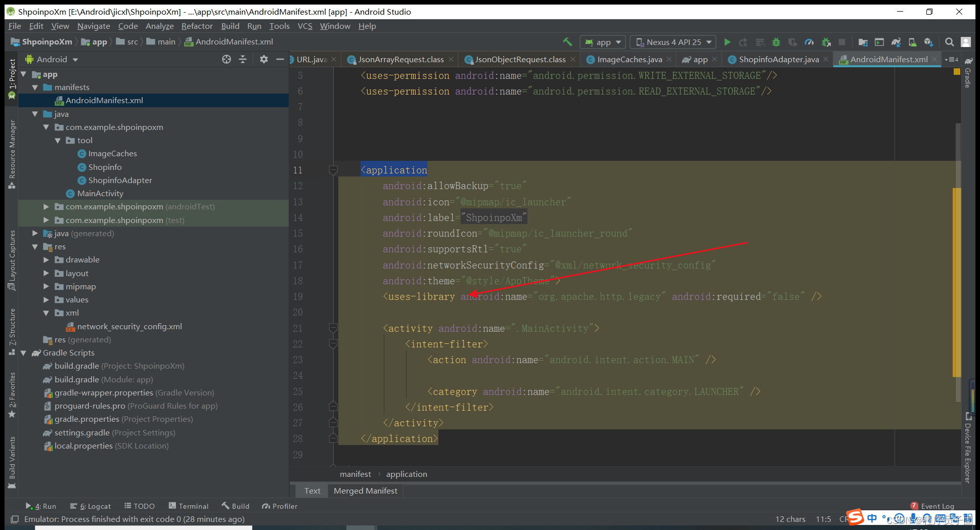
Task: Click the Stop square button in toolbar
Action: [842, 42]
